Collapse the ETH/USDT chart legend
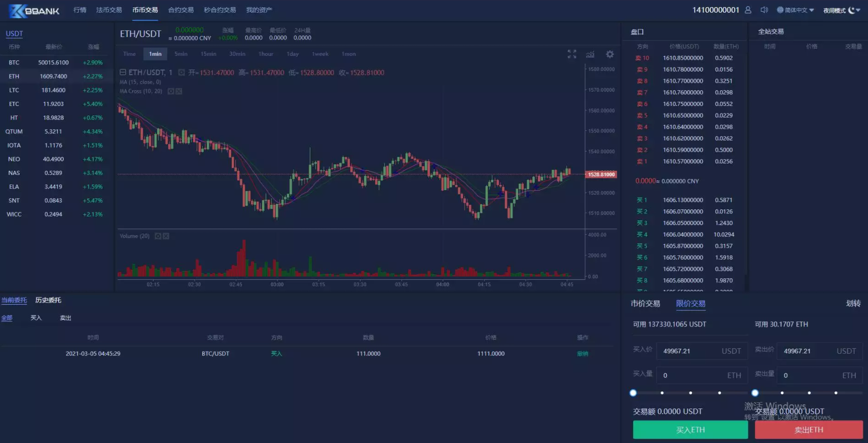Screen dimensions: 868x443 click(x=123, y=72)
